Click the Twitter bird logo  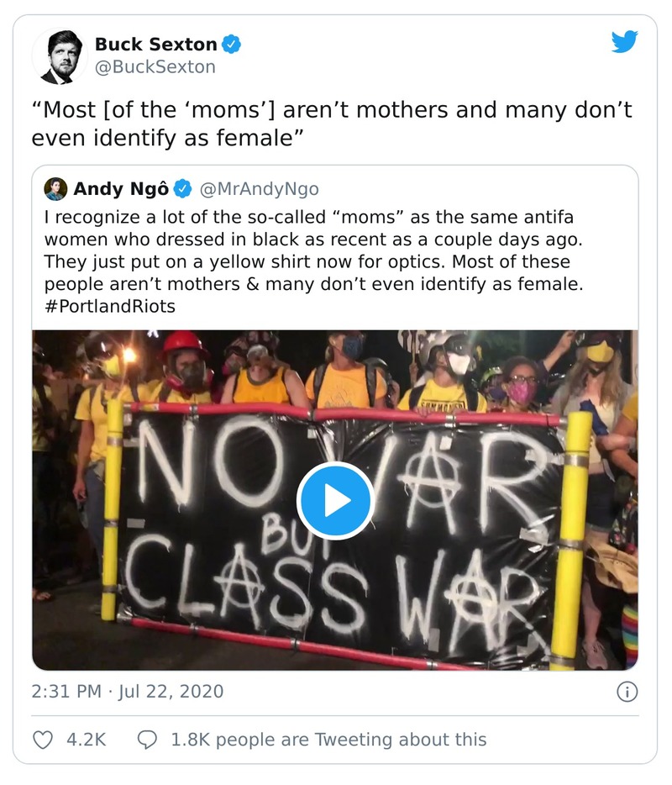(x=624, y=42)
